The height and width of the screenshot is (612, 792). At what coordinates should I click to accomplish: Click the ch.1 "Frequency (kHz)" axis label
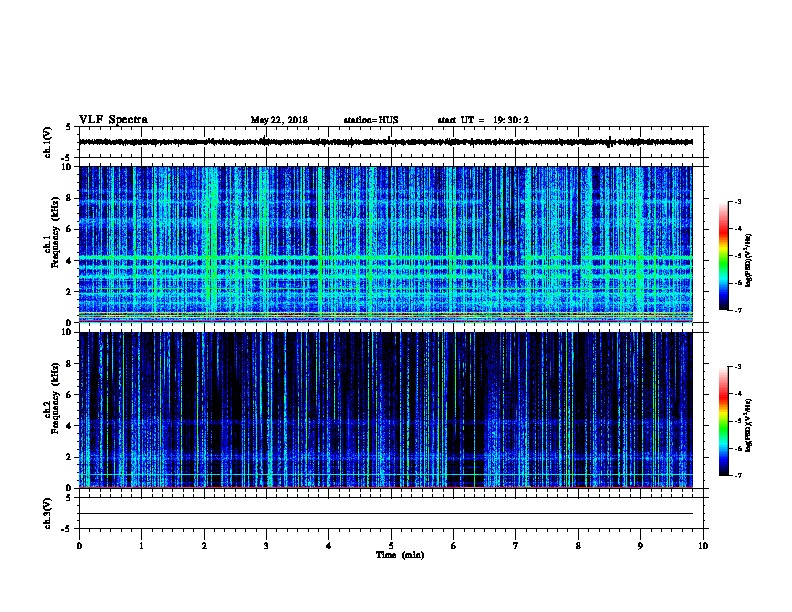point(55,232)
